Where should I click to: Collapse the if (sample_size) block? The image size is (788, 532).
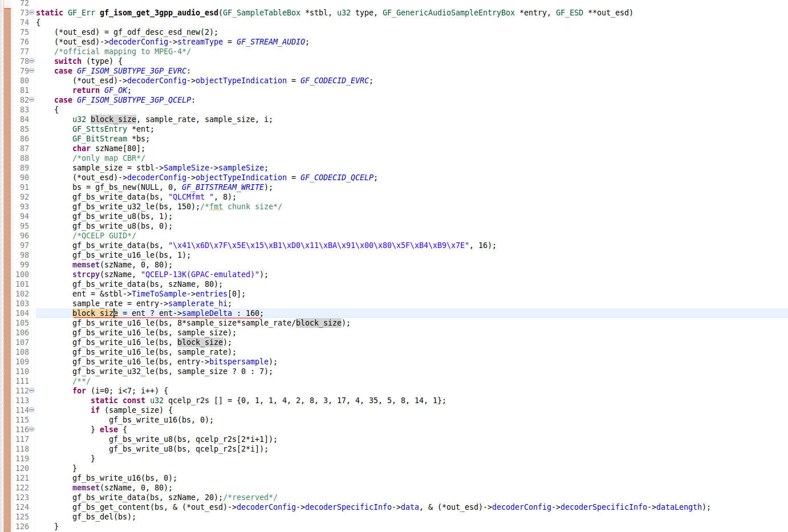pyautogui.click(x=32, y=410)
